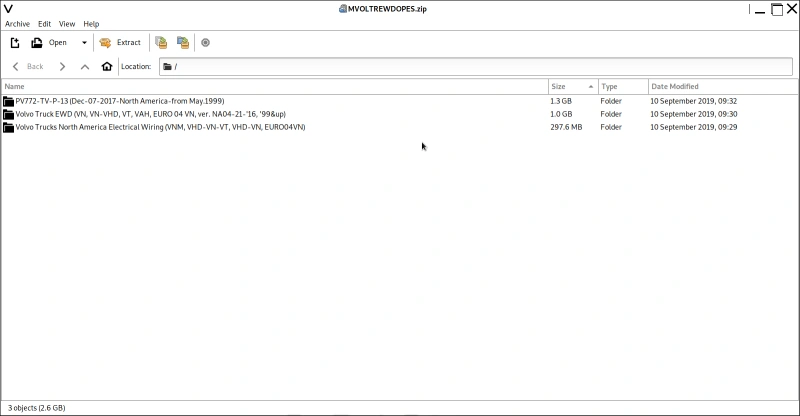Image resolution: width=800 pixels, height=416 pixels.
Task: Open the Edit menu
Action: 44,24
